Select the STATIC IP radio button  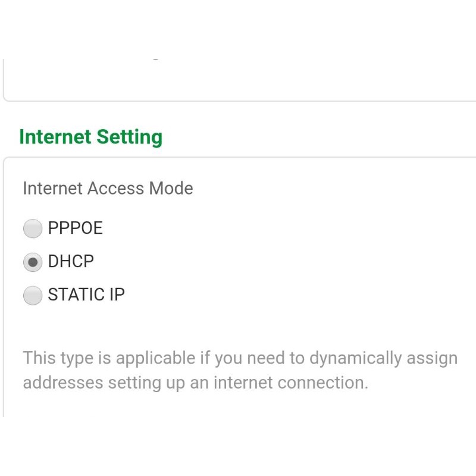pos(33,295)
